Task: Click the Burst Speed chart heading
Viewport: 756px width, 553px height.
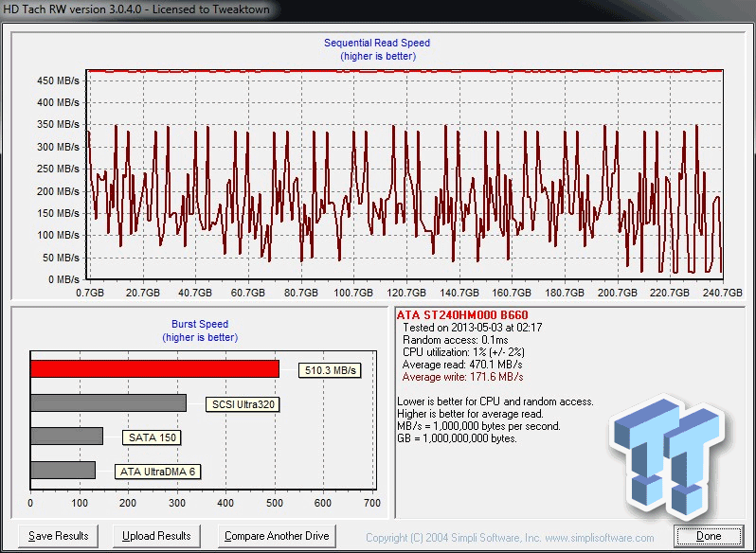Action: (x=199, y=324)
